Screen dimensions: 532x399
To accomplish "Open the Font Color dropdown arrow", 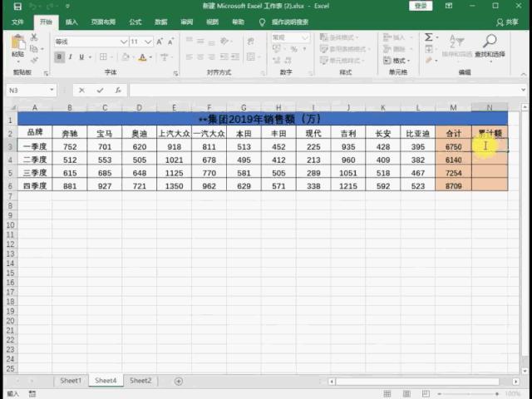I will 150,57.
